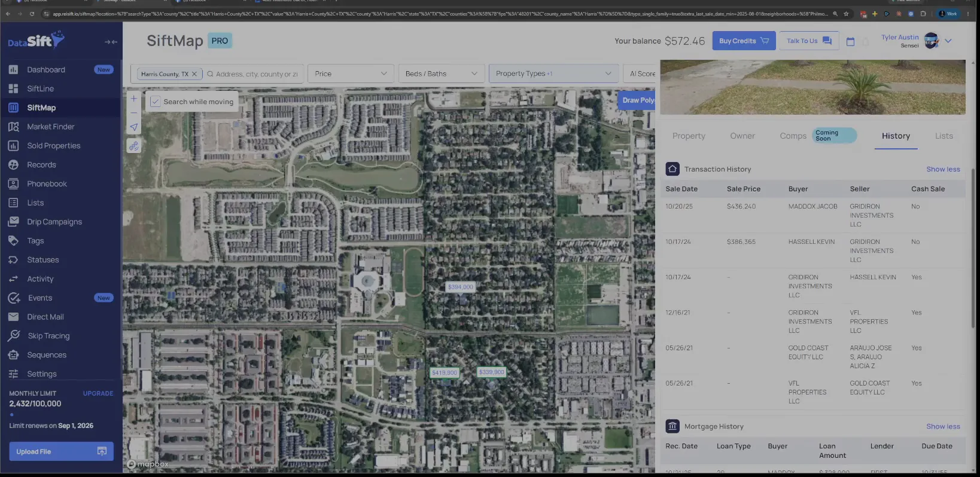The image size is (980, 477).
Task: Collapse Mortgage History with Show less
Action: (943, 426)
